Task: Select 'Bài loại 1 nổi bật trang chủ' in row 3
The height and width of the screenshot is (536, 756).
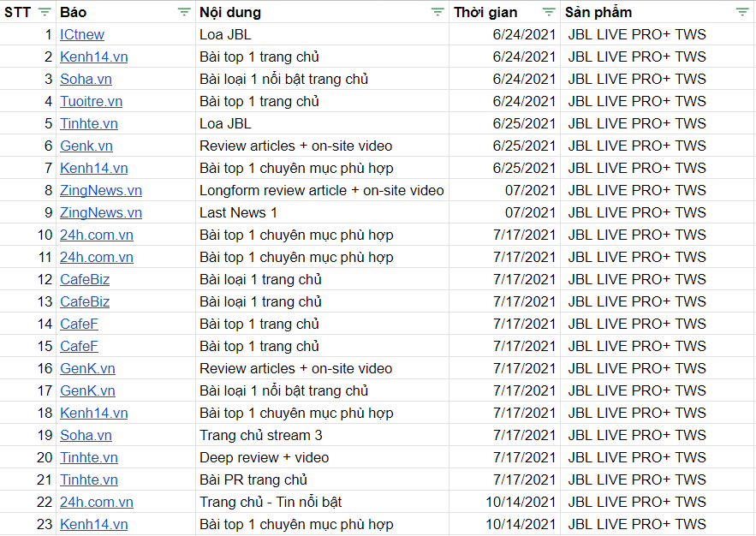Action: (322, 79)
